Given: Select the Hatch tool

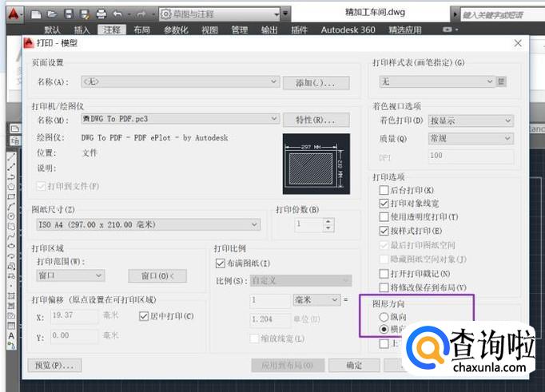Looking at the screenshot, I should (11, 296).
